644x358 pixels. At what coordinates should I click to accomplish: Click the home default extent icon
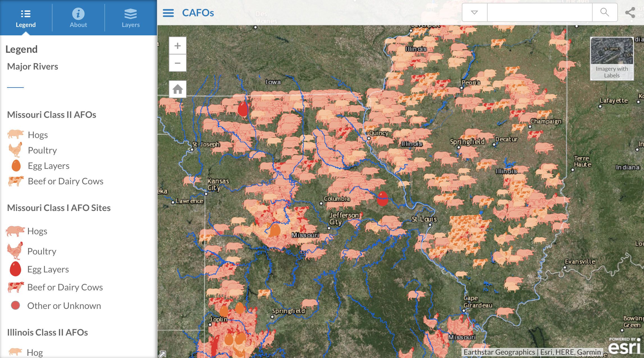(178, 89)
